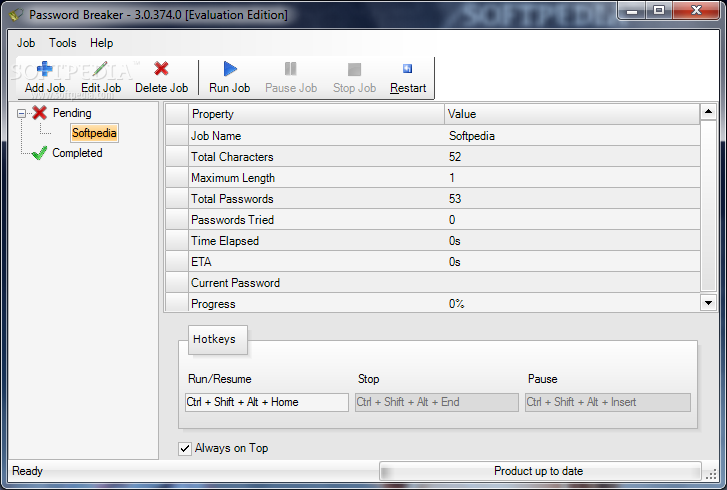Viewport: 727px width, 490px height.
Task: Select the Time Elapsed property row
Action: click(x=433, y=241)
